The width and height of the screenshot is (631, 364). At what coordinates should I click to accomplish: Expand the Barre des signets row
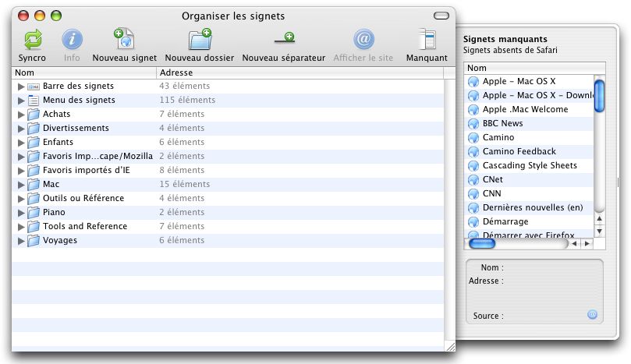(x=21, y=87)
